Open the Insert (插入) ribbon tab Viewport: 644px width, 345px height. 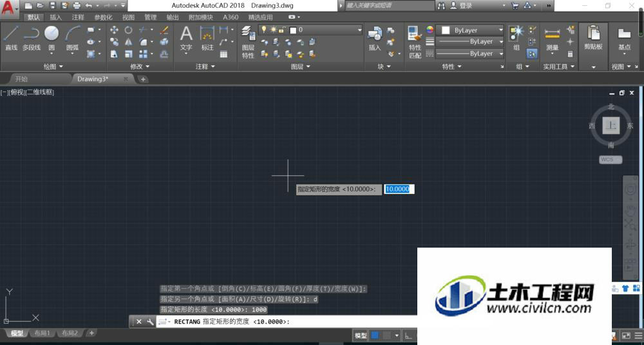pyautogui.click(x=55, y=17)
